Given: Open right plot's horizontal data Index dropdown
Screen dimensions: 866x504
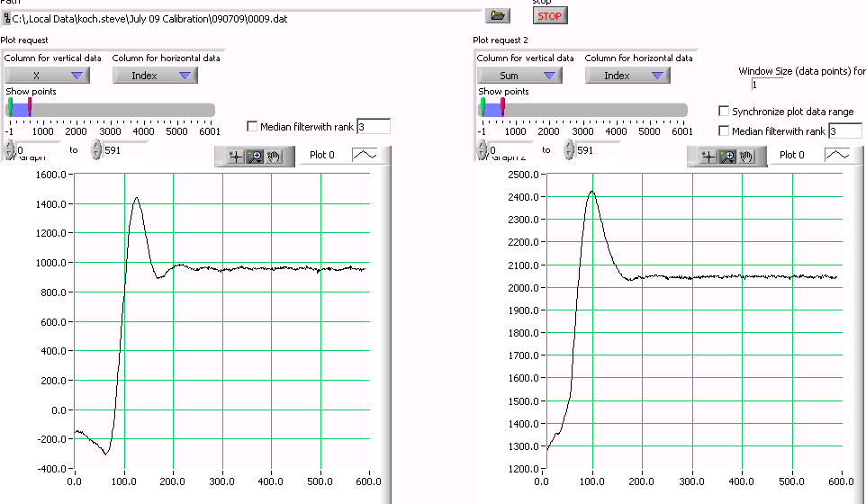Looking at the screenshot, I should [x=627, y=76].
